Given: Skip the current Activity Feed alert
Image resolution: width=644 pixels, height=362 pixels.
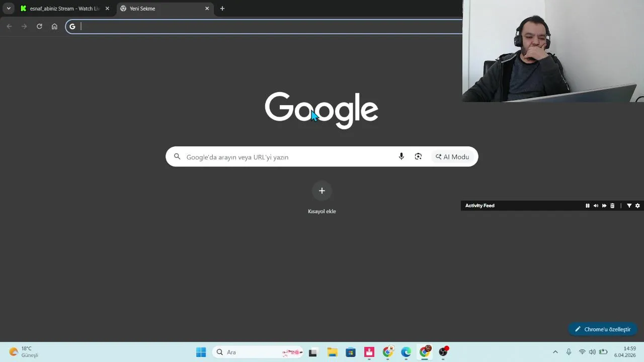Looking at the screenshot, I should click(x=604, y=206).
